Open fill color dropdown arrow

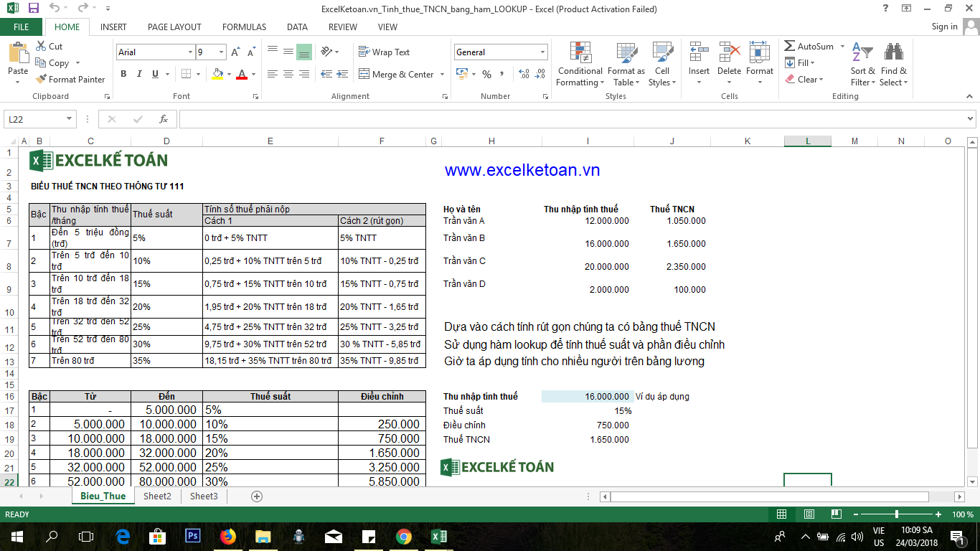[x=229, y=75]
